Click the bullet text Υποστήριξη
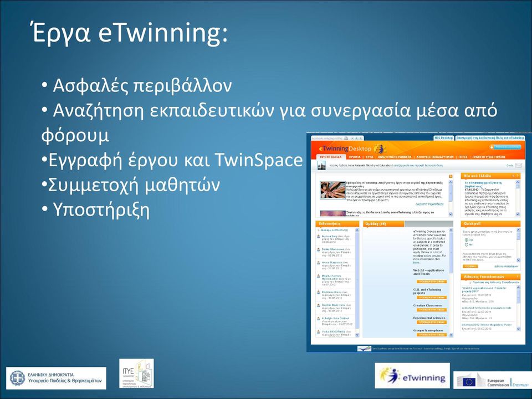Viewport: 532px width, 399px height. [101, 211]
